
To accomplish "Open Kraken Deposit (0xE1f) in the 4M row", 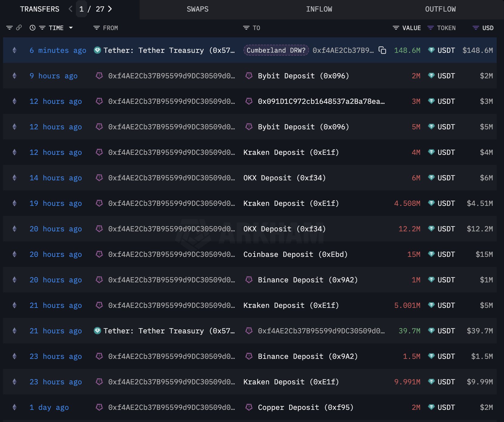I will 291,152.
